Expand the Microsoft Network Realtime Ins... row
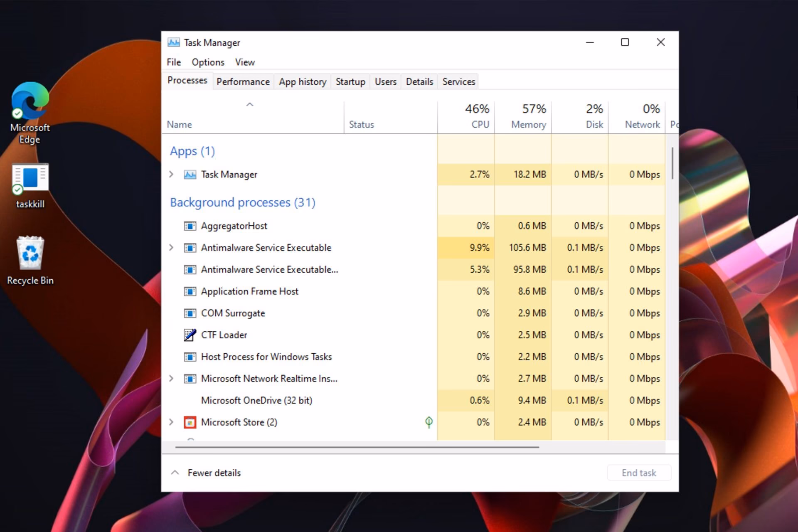Image resolution: width=798 pixels, height=532 pixels. (x=171, y=379)
